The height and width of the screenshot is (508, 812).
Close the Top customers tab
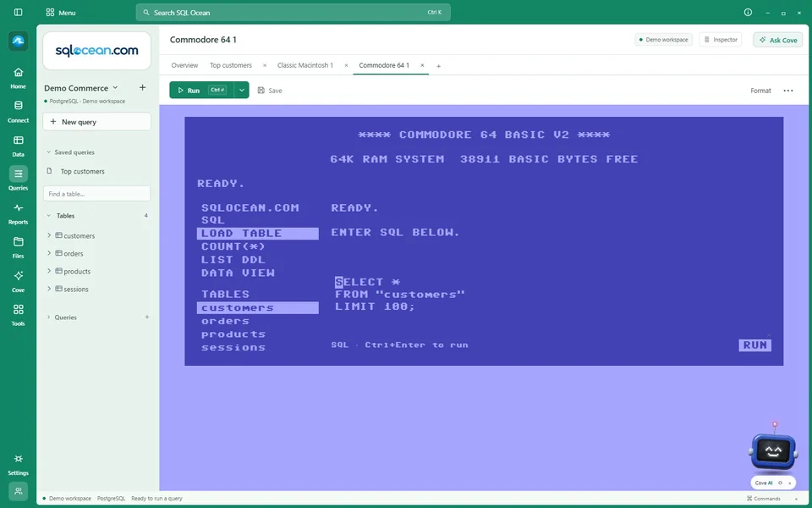[x=265, y=65]
